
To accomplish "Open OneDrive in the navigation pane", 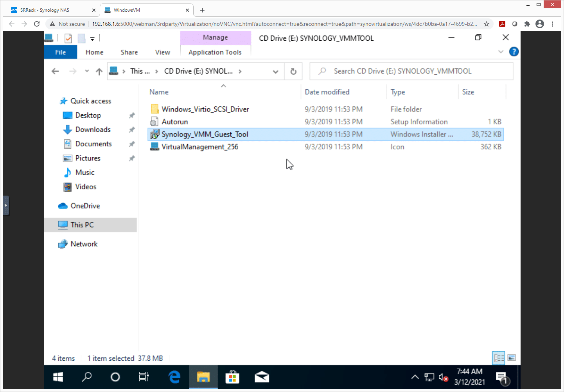I will (x=85, y=206).
